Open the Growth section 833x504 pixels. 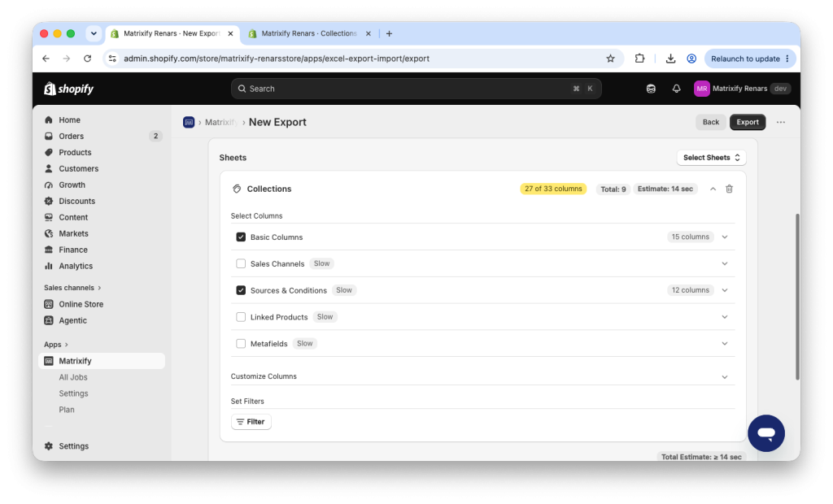(72, 185)
